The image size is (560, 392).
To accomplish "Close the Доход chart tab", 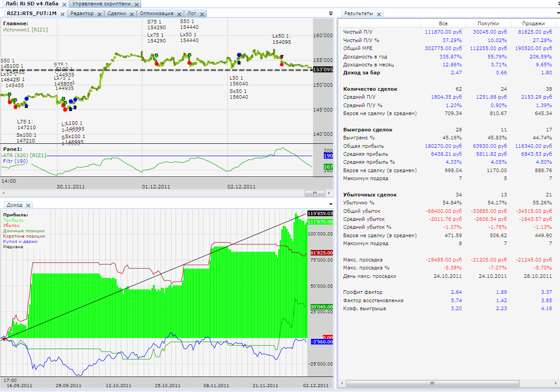I will point(28,205).
